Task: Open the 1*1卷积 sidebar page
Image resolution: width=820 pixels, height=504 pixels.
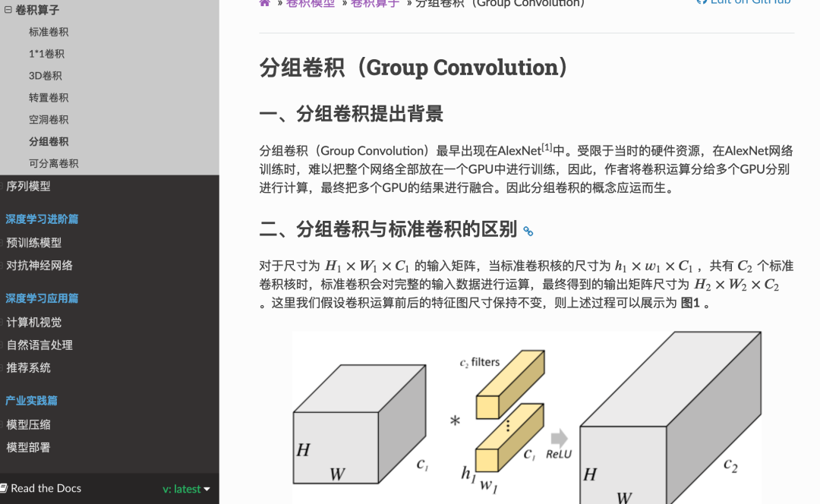Action: 46,54
